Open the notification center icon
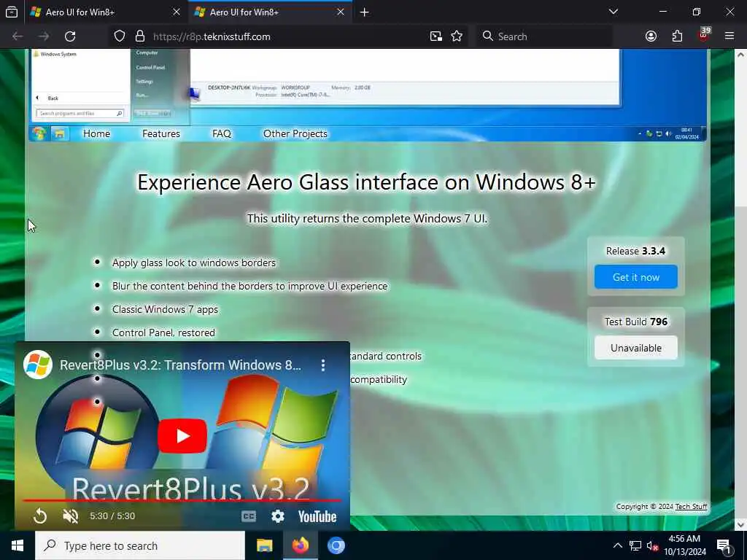 pos(724,545)
